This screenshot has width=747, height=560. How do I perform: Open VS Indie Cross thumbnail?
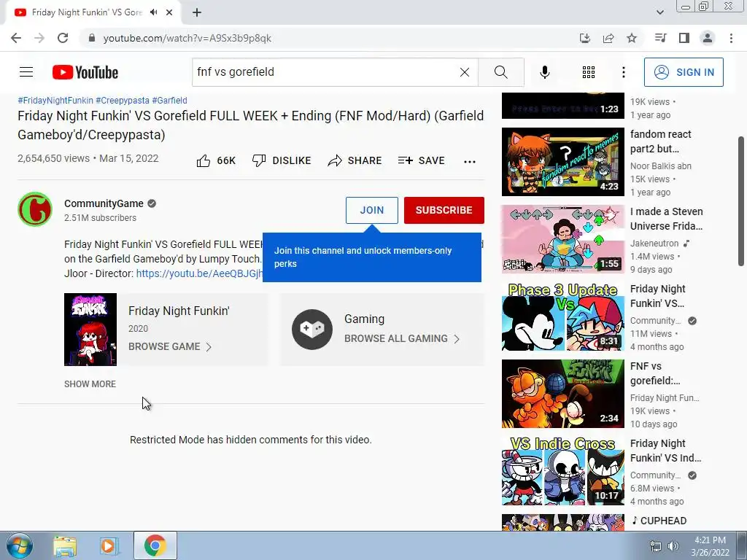pos(562,471)
